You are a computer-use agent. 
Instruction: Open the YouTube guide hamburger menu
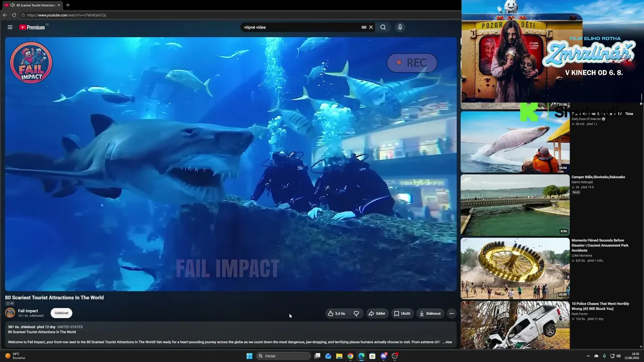pyautogui.click(x=10, y=27)
